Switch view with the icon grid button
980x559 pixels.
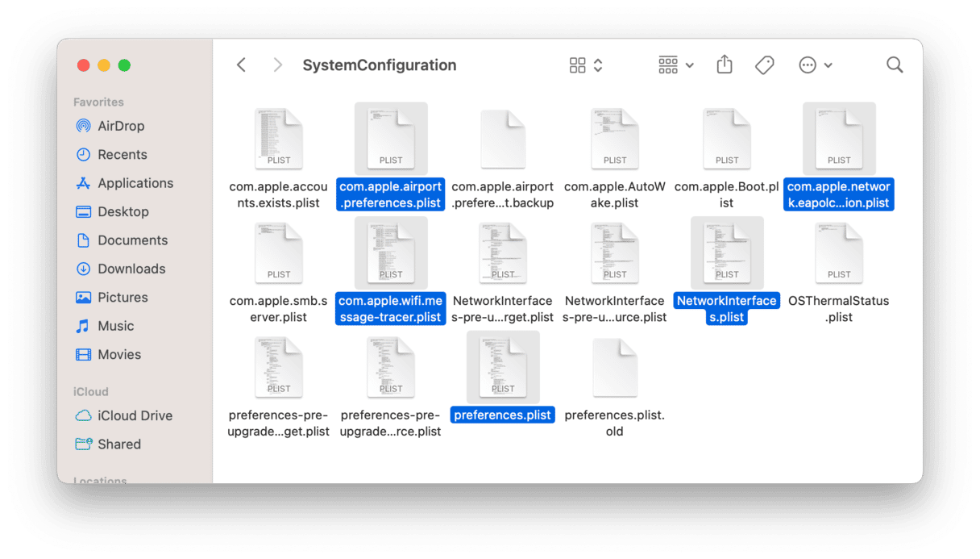tap(586, 65)
